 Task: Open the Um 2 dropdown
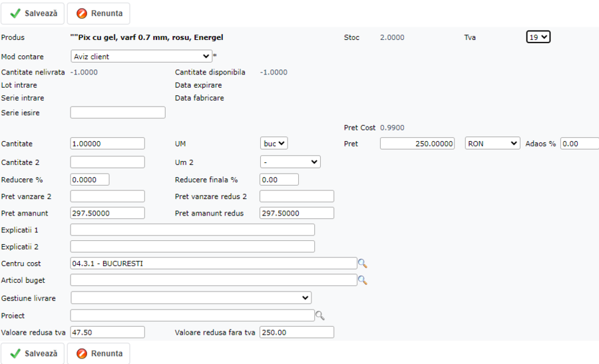click(x=290, y=162)
